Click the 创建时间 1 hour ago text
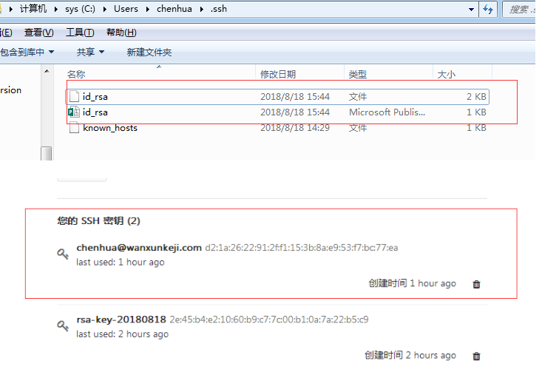This screenshot has width=542, height=392. coord(412,283)
